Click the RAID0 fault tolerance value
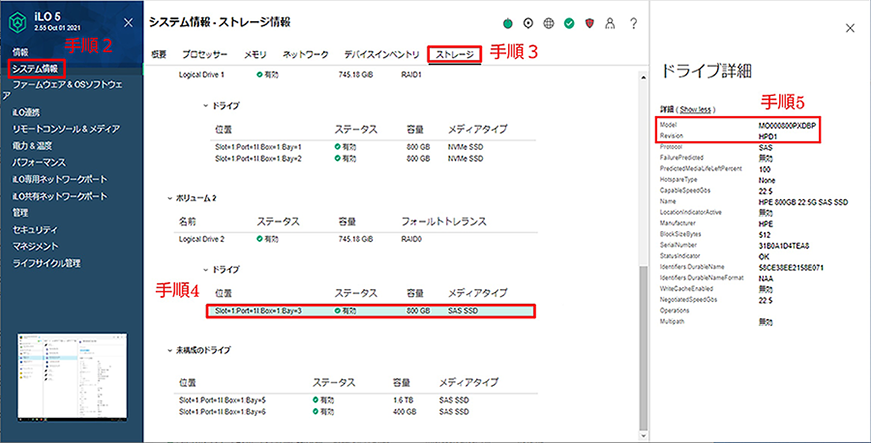Screen dimensions: 871x443 point(412,239)
